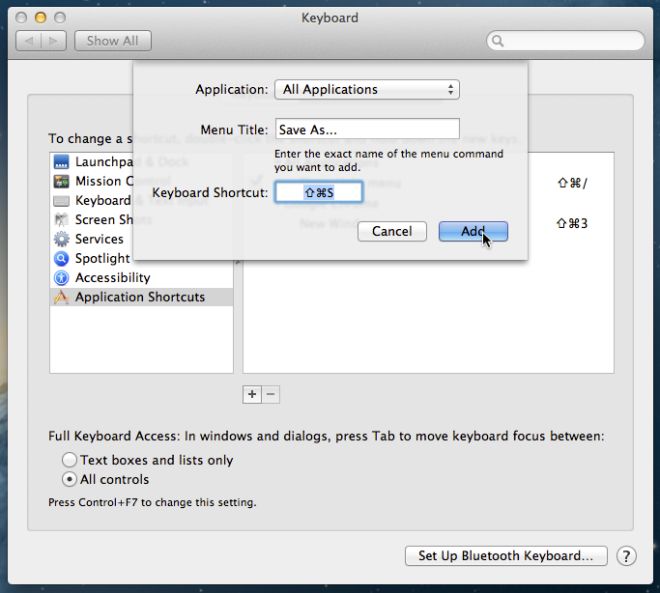This screenshot has width=660, height=593.
Task: Click the Launchpad icon in the category list
Action: (x=61, y=162)
